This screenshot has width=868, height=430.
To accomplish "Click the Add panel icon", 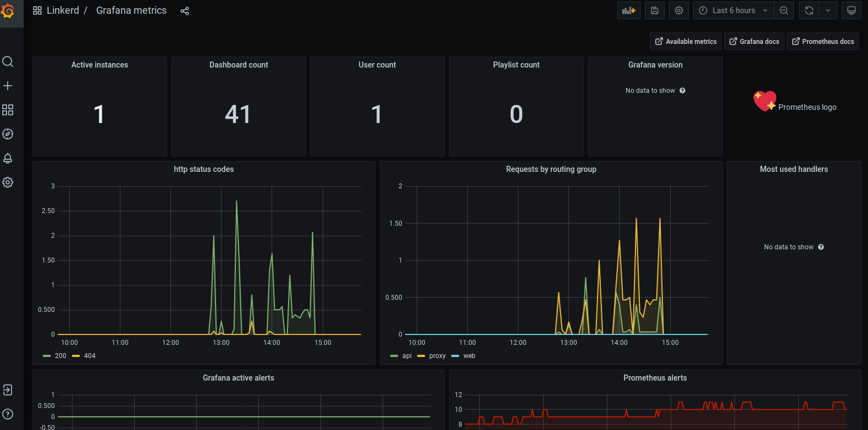I will click(629, 10).
